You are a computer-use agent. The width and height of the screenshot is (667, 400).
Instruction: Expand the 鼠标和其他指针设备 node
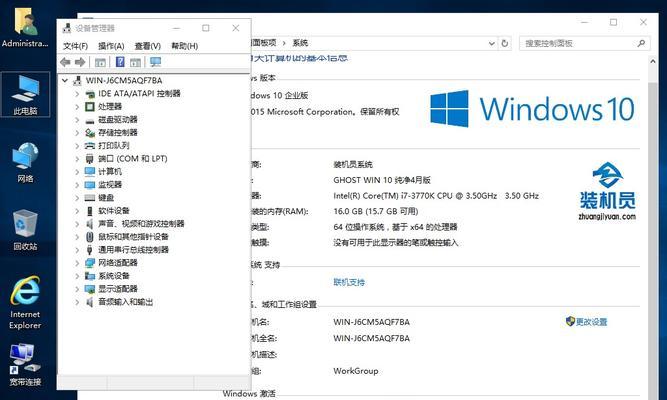tap(77, 237)
